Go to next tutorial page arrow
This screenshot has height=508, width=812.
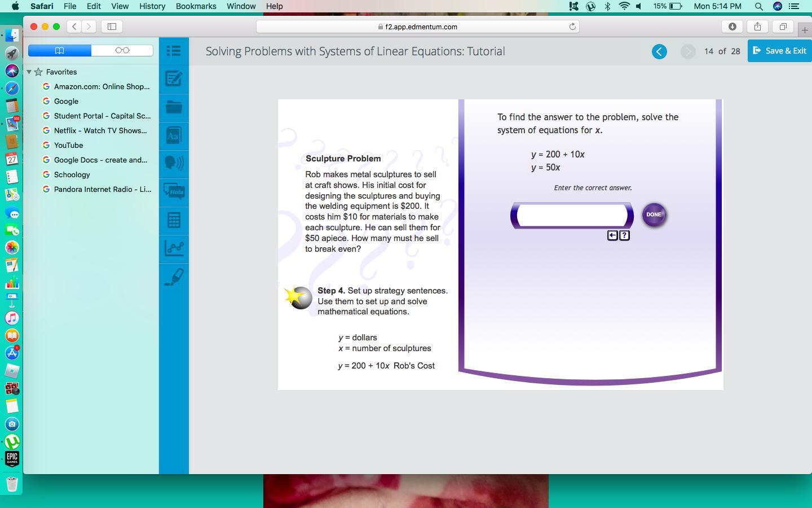(688, 51)
